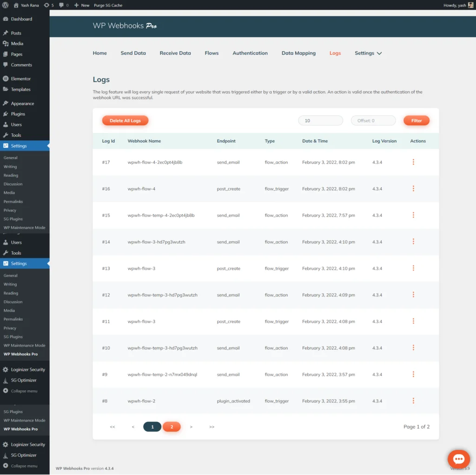Switch to the Receive Data tab

[175, 53]
